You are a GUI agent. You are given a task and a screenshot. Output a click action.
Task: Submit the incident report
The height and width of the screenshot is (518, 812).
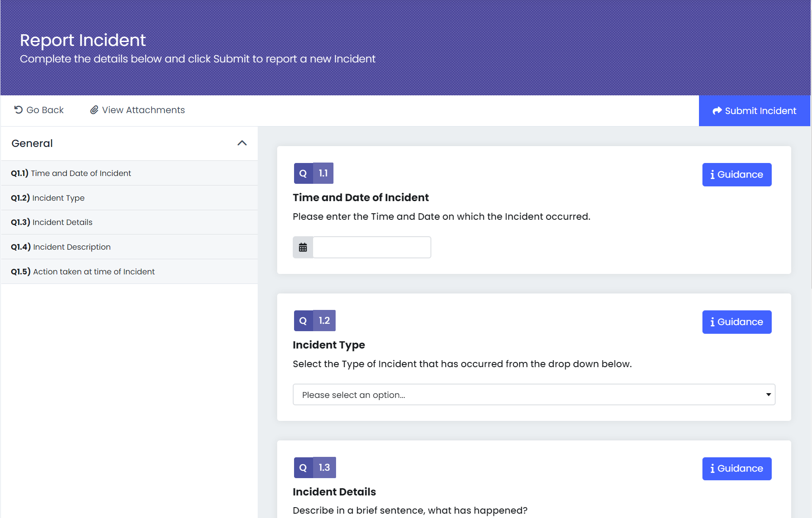[x=754, y=111]
